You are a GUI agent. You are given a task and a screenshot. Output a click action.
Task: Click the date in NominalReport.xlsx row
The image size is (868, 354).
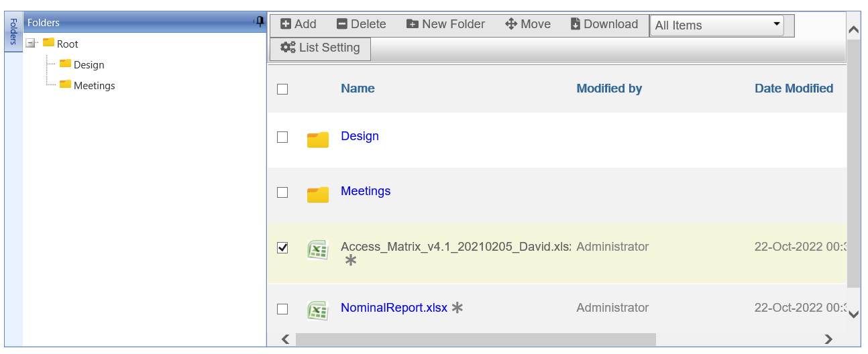coord(800,308)
